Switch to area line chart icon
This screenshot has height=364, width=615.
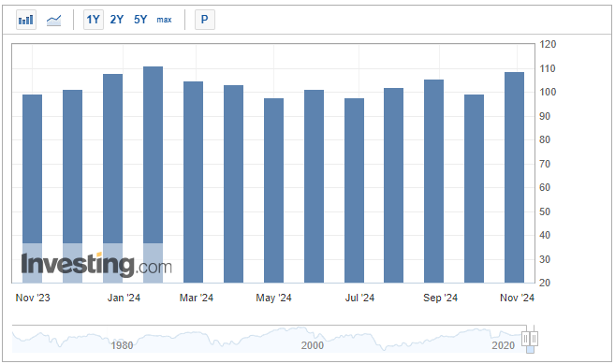click(53, 20)
